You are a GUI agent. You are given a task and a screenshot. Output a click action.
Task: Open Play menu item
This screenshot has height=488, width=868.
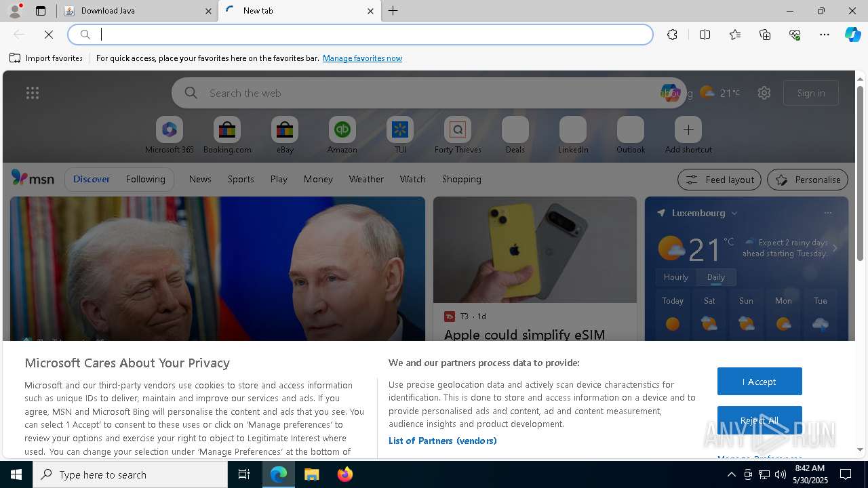click(x=279, y=179)
